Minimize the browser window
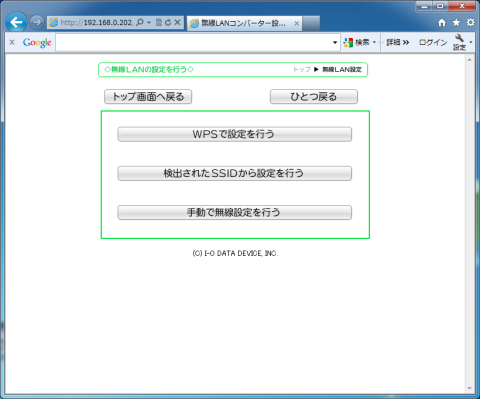Image resolution: width=480 pixels, height=399 pixels. [424, 6]
